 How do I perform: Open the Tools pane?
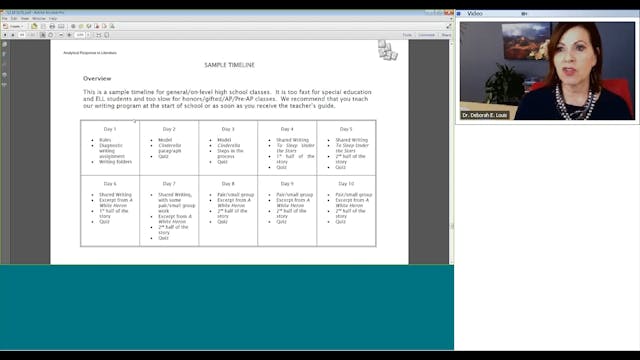point(407,35)
